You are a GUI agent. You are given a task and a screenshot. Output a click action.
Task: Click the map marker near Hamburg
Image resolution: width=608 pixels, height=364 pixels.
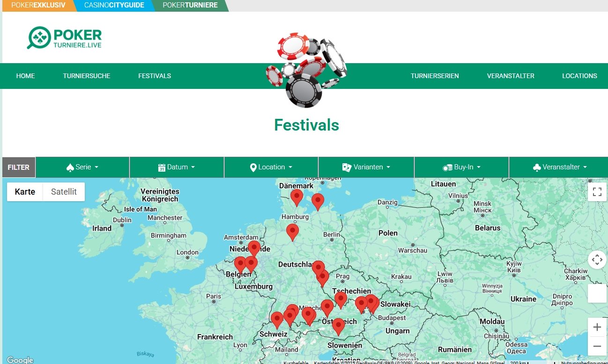pos(297,197)
